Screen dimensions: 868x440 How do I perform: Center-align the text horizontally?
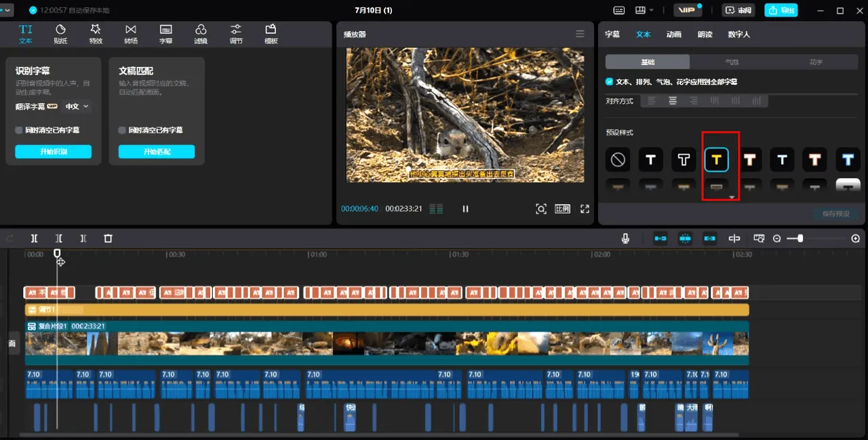(x=673, y=101)
